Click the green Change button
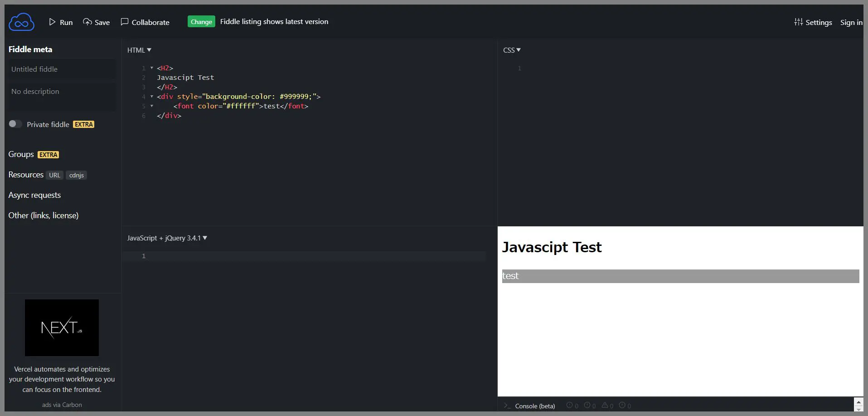 point(201,22)
